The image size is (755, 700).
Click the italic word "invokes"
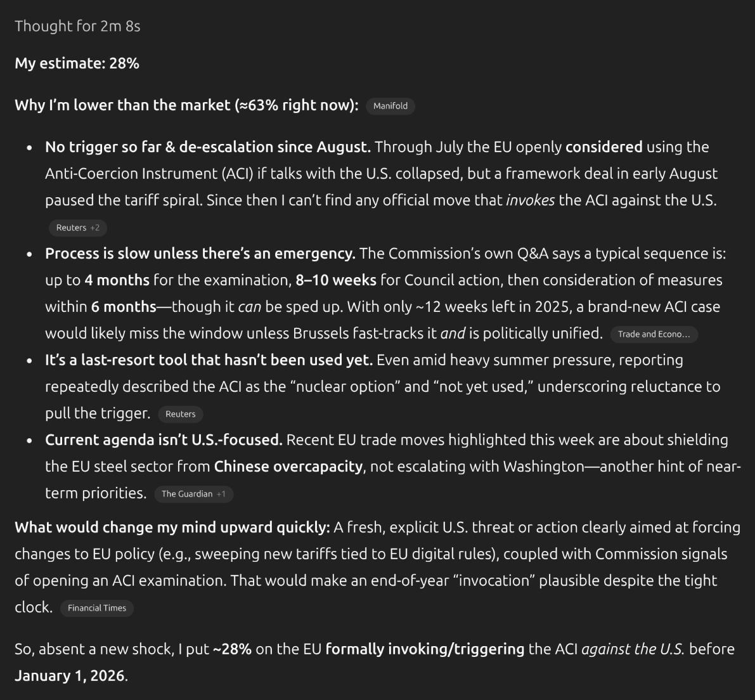tap(530, 200)
